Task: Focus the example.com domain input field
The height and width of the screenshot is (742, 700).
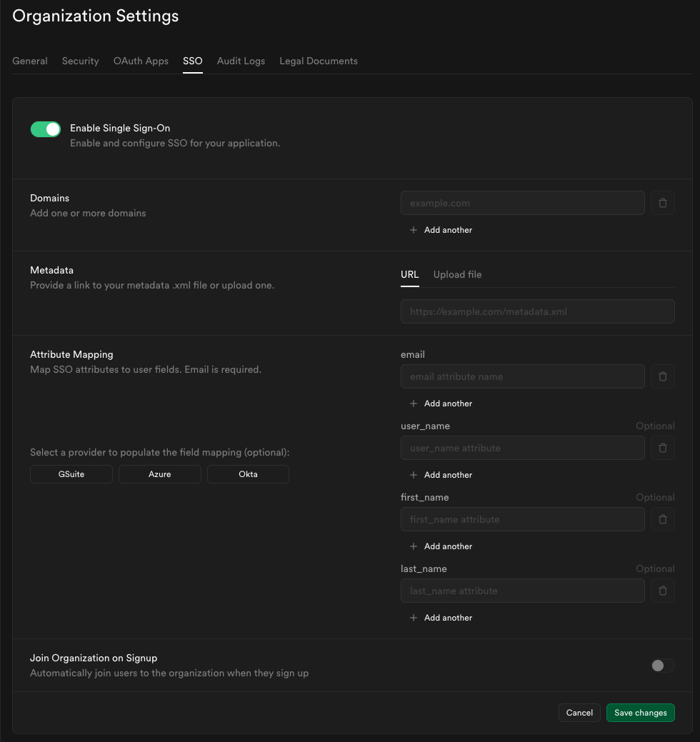Action: click(x=522, y=204)
